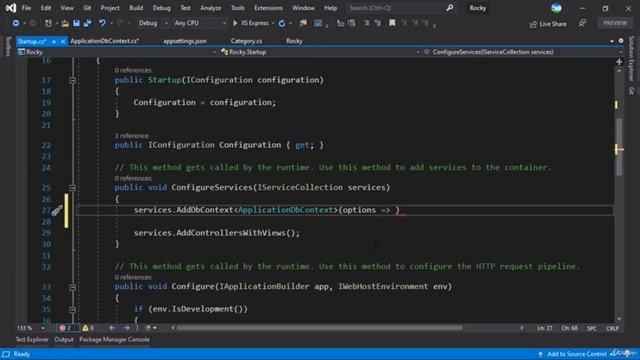Open the Analyze menu

click(x=211, y=8)
